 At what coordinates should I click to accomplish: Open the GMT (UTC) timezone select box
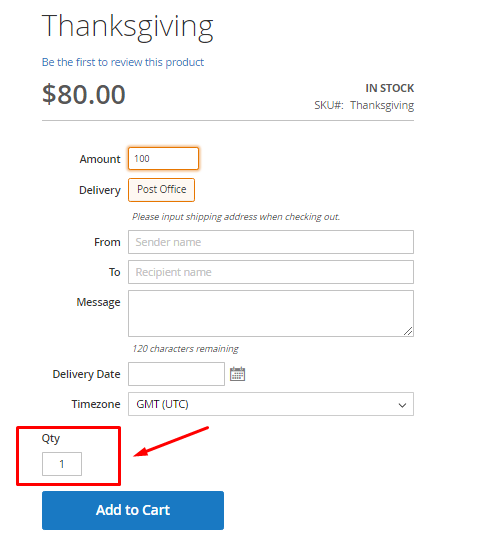(271, 404)
